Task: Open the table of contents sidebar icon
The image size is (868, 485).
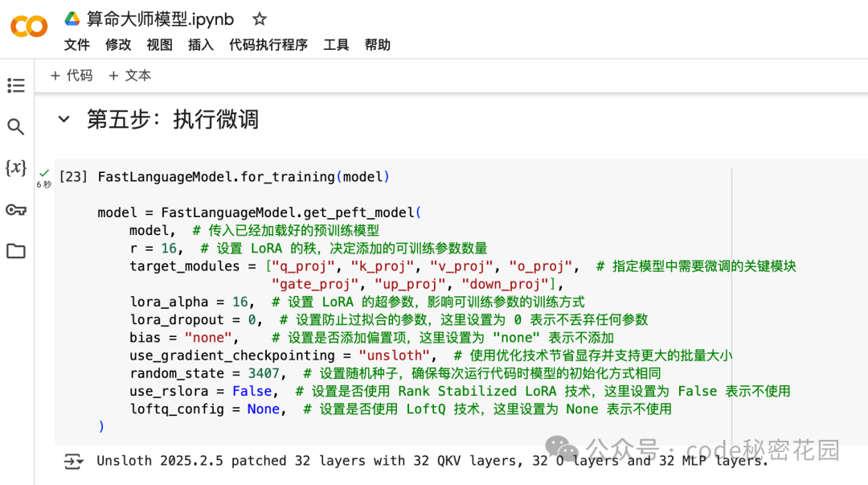Action: click(16, 85)
